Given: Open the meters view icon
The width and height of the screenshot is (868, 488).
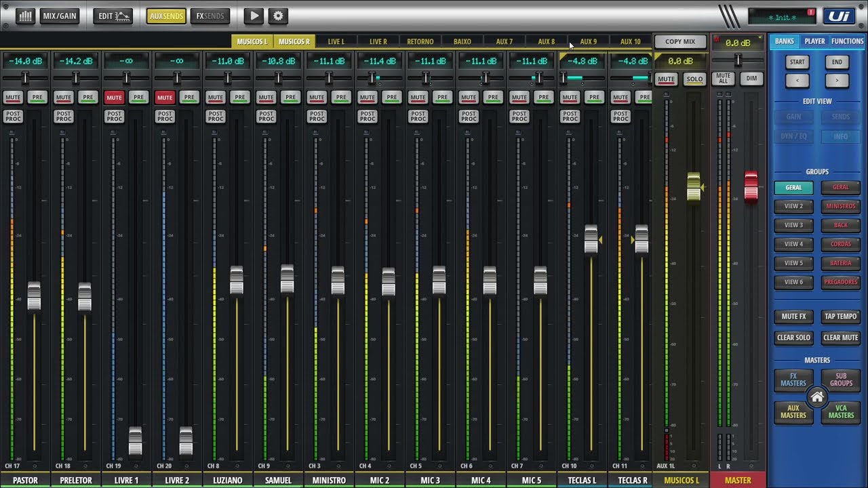Looking at the screenshot, I should (25, 16).
